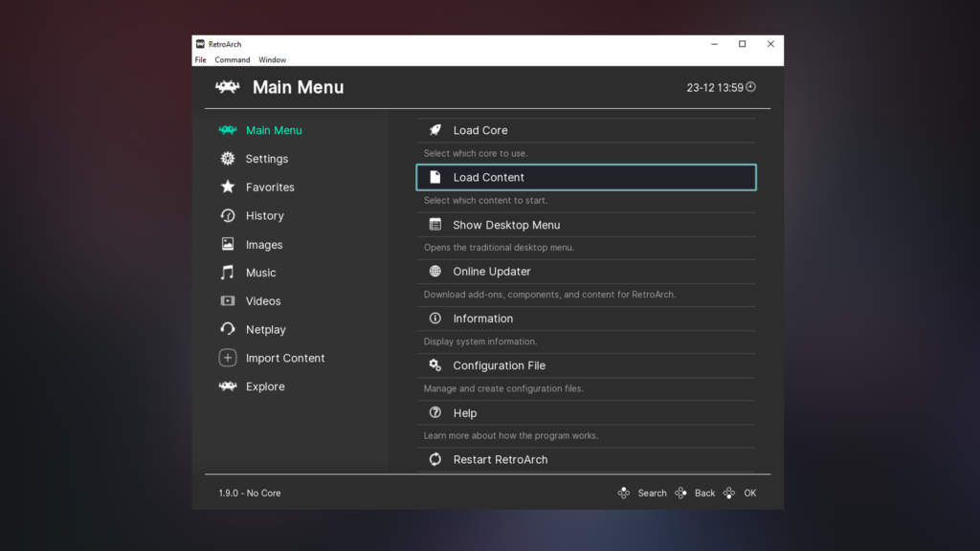Click the gamepad icon next to OK
Screen dimensions: 980x551
pyautogui.click(x=729, y=493)
